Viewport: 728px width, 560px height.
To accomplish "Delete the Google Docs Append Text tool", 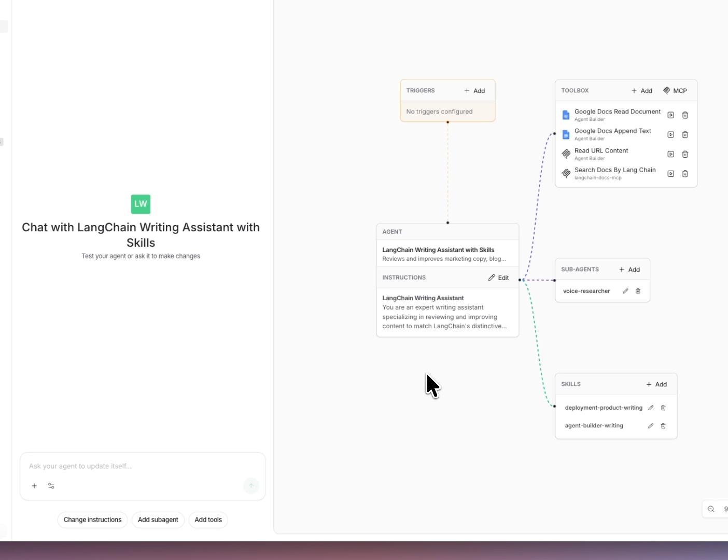I will pyautogui.click(x=685, y=135).
